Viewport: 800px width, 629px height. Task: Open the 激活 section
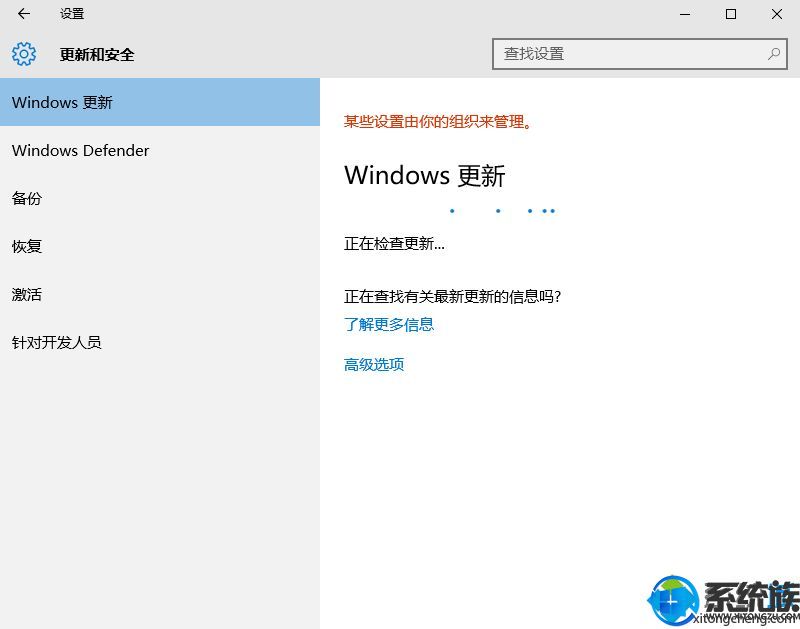coord(160,294)
